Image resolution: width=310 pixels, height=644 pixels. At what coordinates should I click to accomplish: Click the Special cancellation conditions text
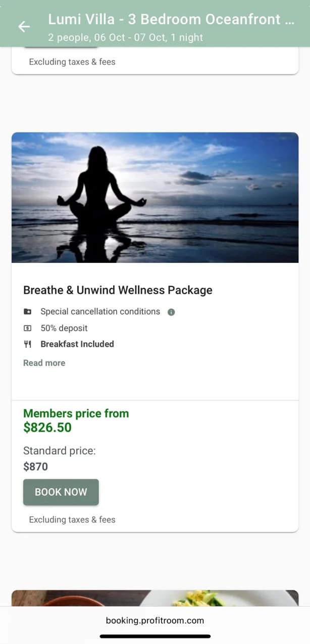coord(100,311)
